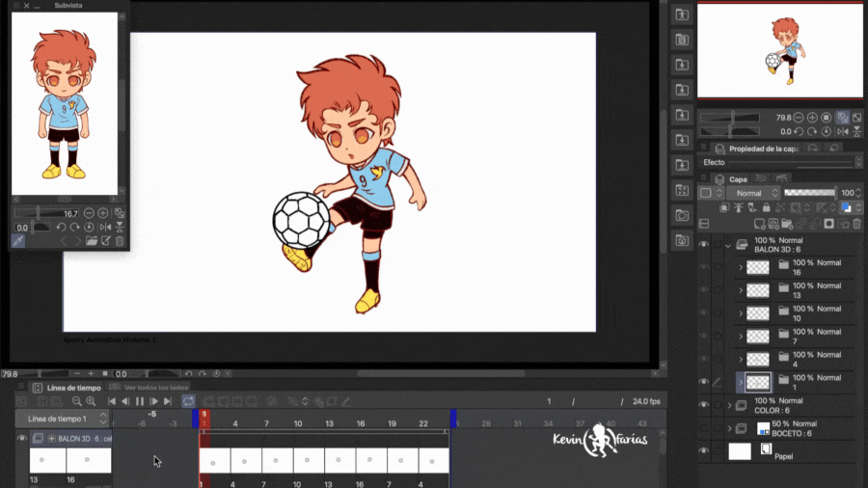868x488 pixels.
Task: Toggle BALON 3D track visibility in timeline
Action: click(21, 438)
